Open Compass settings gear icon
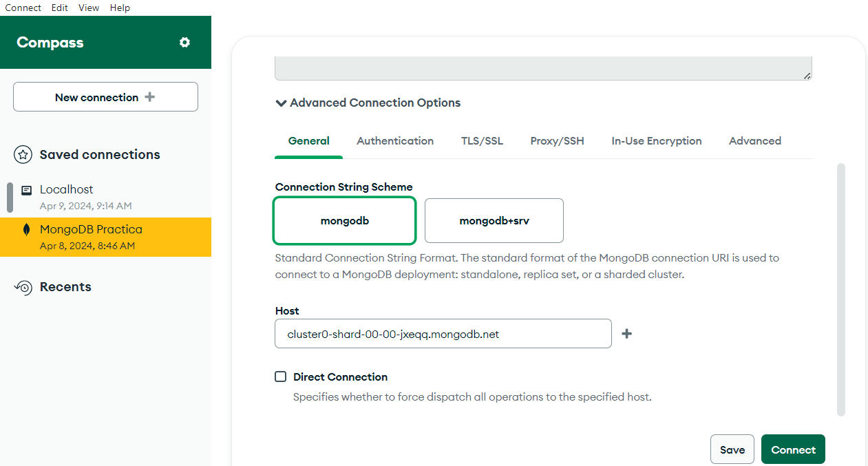 click(184, 43)
